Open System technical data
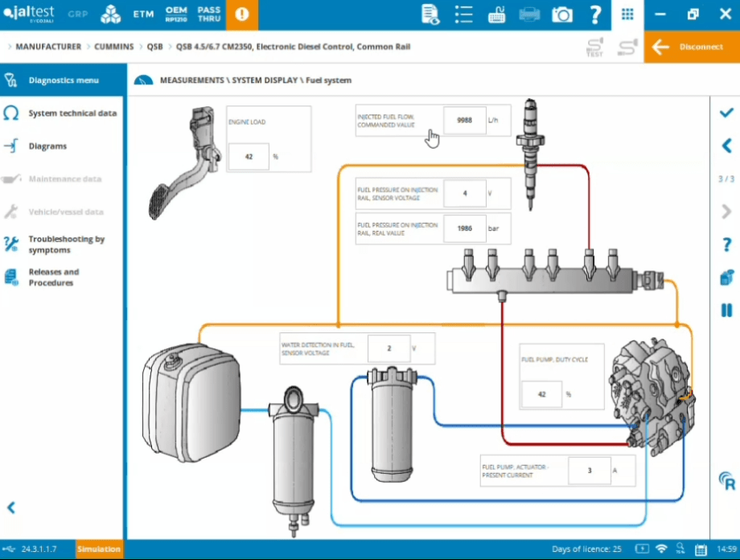This screenshot has height=560, width=740. [72, 113]
